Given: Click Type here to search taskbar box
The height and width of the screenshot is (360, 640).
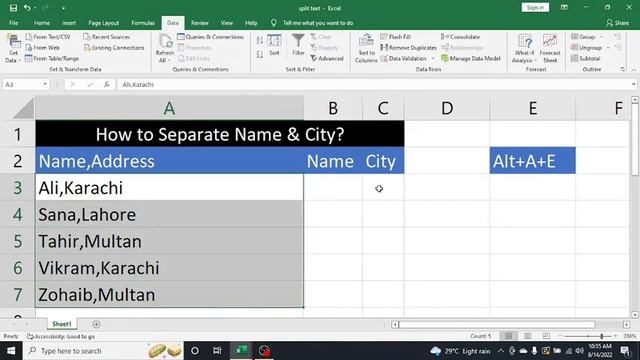Looking at the screenshot, I should click(104, 351).
